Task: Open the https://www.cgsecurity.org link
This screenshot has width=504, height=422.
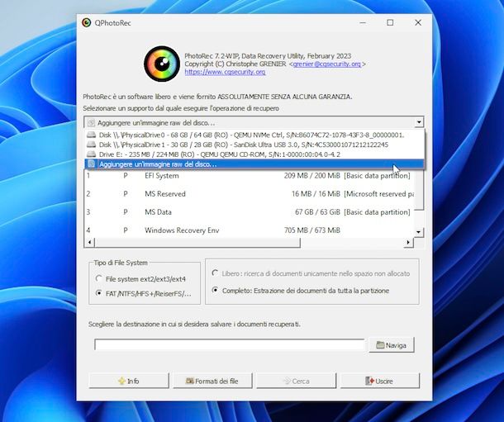Action: point(225,72)
